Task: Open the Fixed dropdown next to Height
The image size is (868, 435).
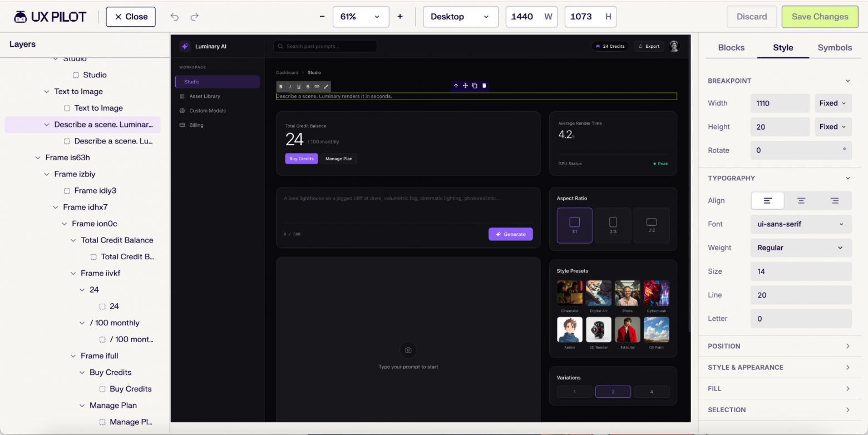Action: coord(833,127)
